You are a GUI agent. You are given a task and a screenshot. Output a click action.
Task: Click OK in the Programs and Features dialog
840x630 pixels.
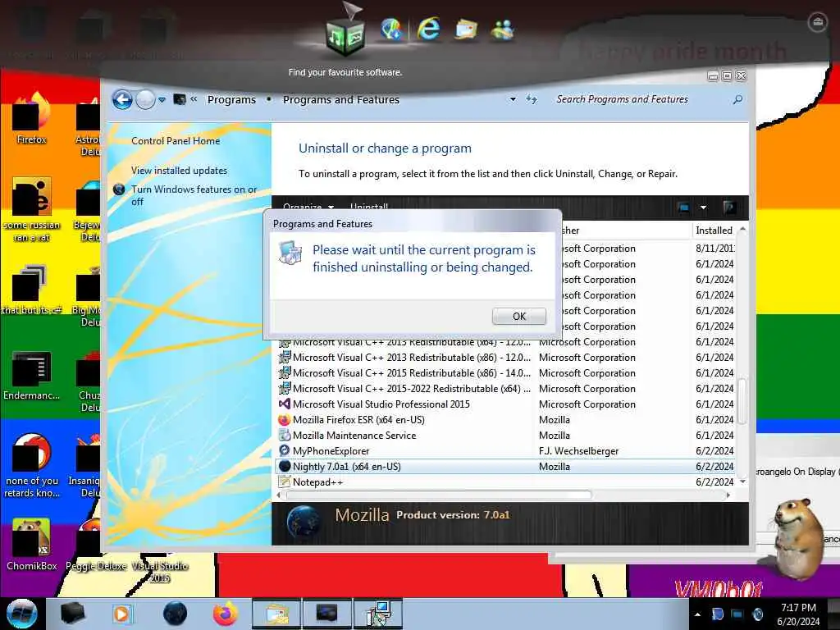tap(518, 316)
